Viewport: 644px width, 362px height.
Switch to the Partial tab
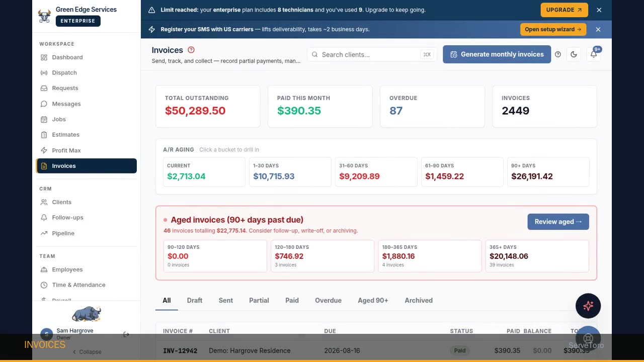click(x=259, y=300)
